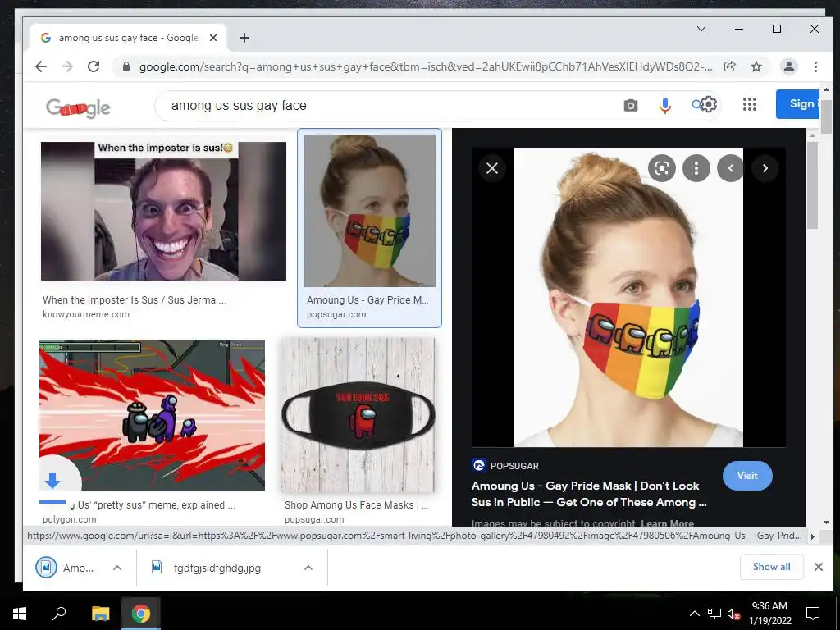Click the Visit button

[x=747, y=476]
